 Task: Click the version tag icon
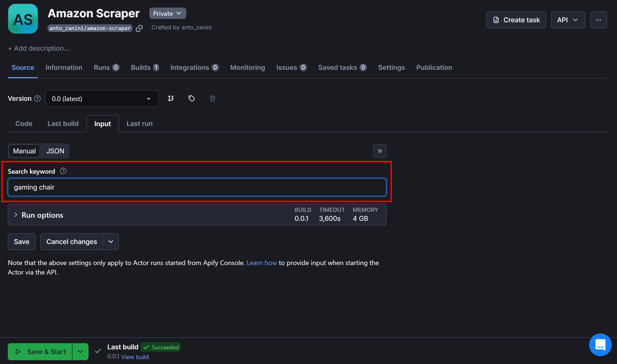tap(191, 99)
